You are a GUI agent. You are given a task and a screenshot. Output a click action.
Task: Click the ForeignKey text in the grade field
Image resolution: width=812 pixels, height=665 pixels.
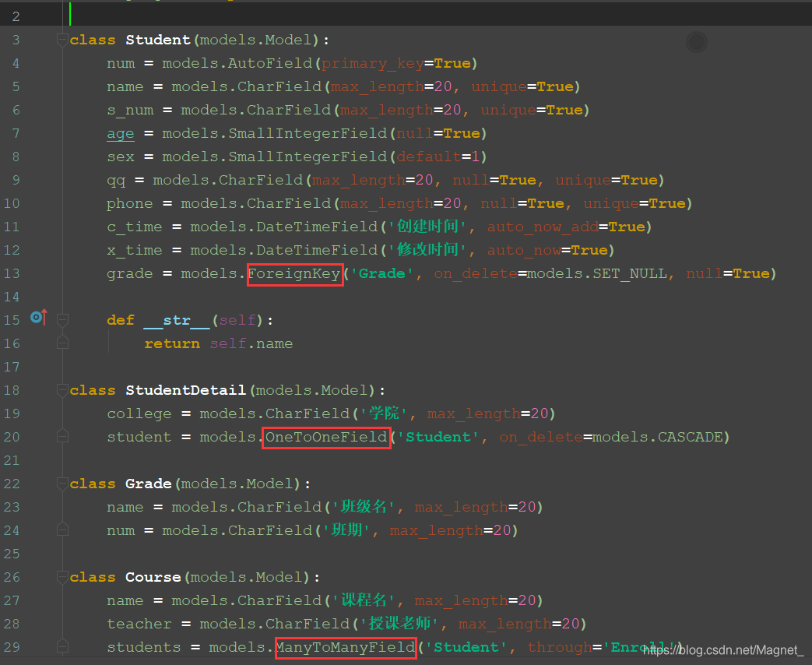[294, 273]
